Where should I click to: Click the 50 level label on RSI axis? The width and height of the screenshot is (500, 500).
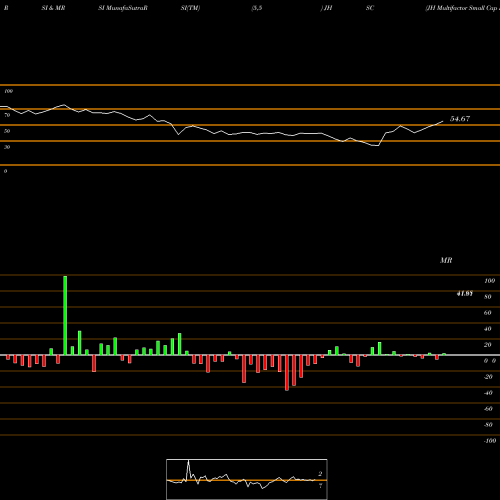(x=7, y=131)
